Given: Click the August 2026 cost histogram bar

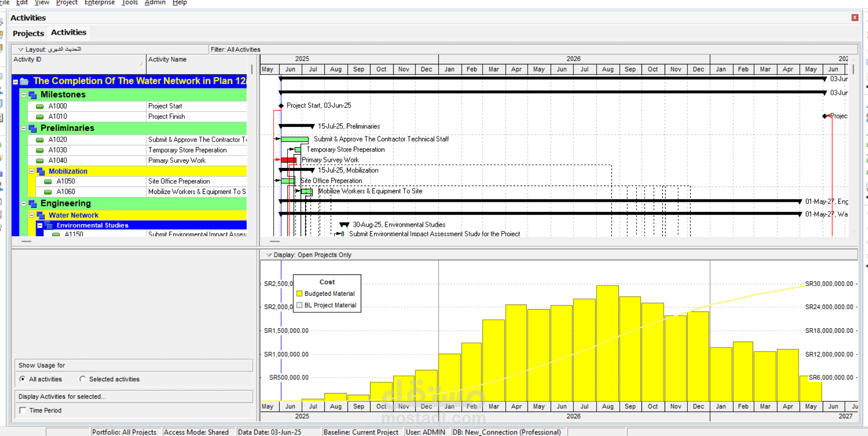Looking at the screenshot, I should tap(608, 343).
